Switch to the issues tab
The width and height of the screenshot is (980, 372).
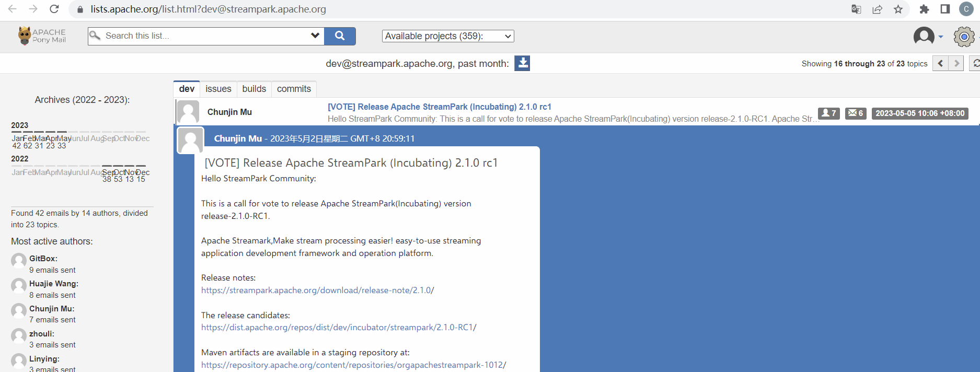[218, 89]
